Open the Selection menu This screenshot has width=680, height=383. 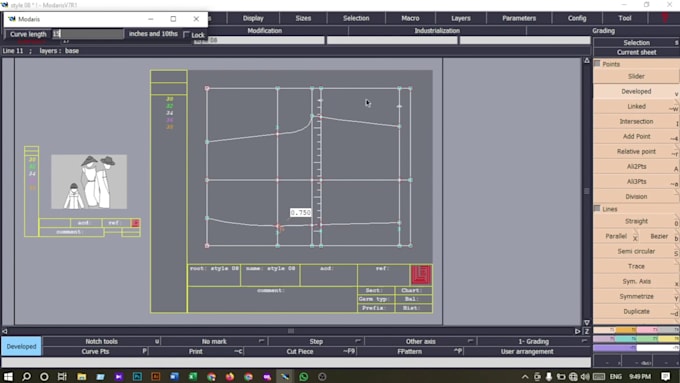point(356,18)
